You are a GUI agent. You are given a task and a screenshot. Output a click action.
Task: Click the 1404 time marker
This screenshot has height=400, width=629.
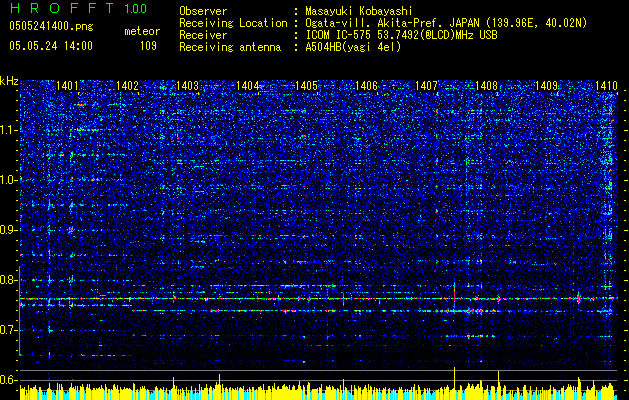coord(247,85)
